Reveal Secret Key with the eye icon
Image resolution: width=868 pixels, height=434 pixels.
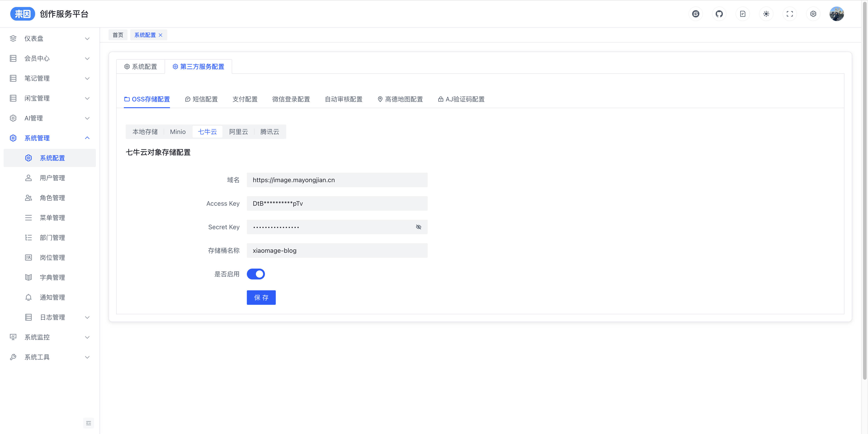pyautogui.click(x=418, y=227)
